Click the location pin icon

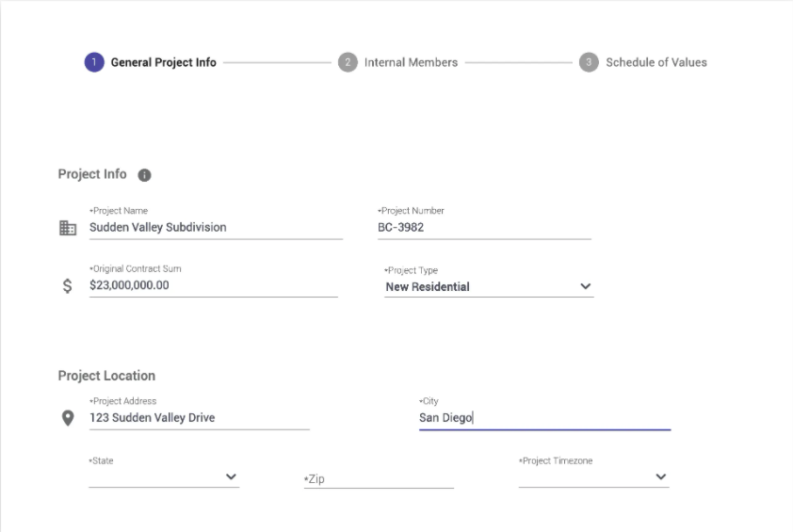click(68, 418)
